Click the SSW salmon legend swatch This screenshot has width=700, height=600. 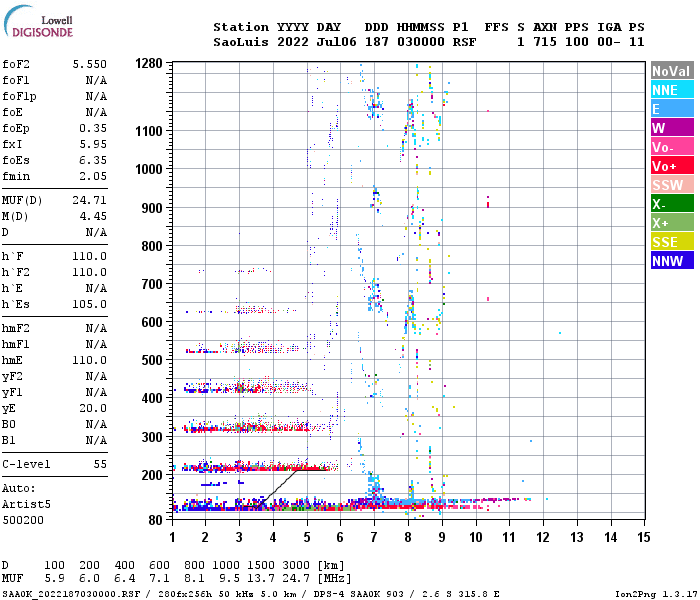pyautogui.click(x=672, y=185)
